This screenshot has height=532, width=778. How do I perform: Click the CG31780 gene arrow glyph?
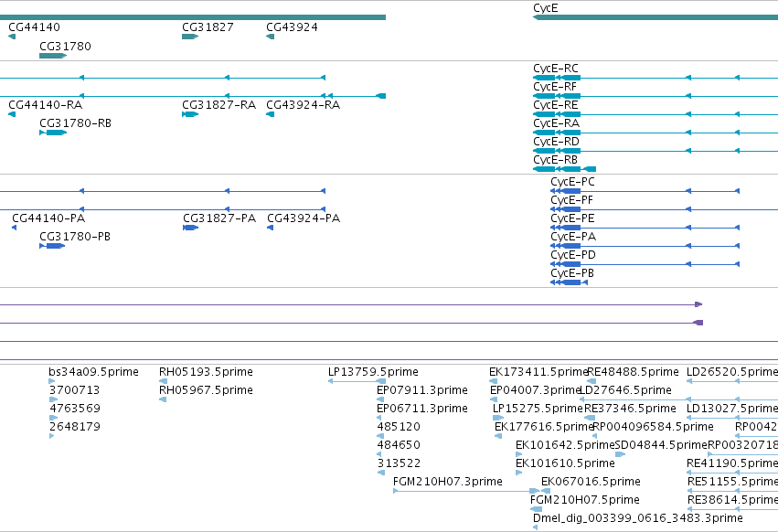click(53, 56)
